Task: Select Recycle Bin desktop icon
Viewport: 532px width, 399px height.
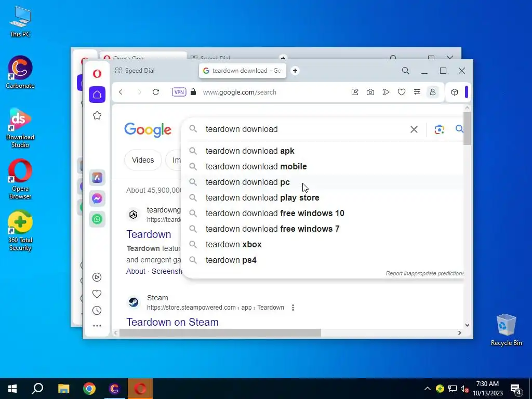Action: 506,330
